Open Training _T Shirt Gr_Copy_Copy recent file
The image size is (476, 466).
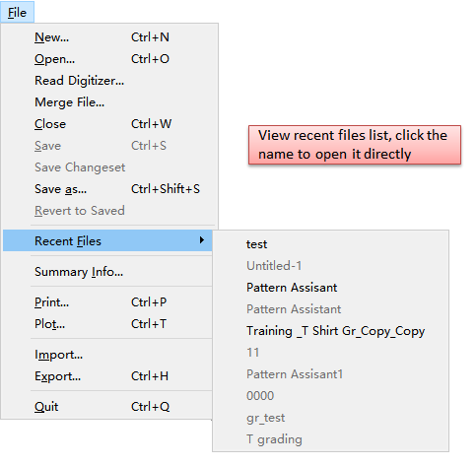pyautogui.click(x=330, y=331)
